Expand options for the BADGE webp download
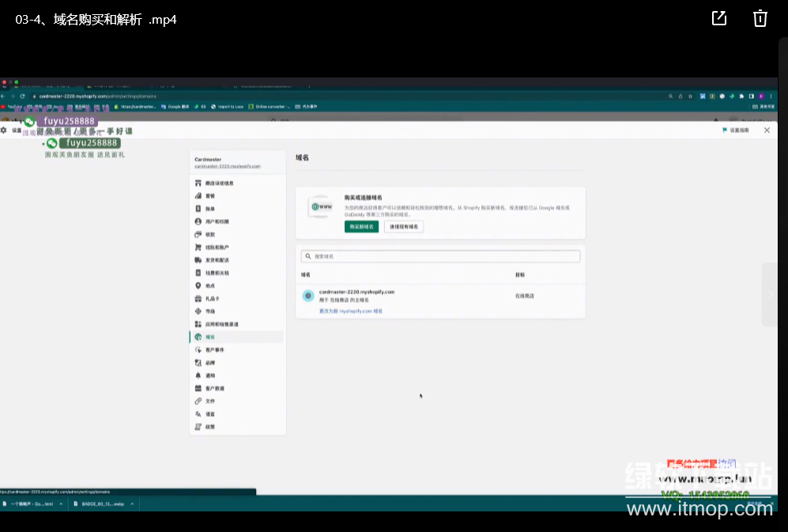Image resolution: width=788 pixels, height=532 pixels. (132, 504)
